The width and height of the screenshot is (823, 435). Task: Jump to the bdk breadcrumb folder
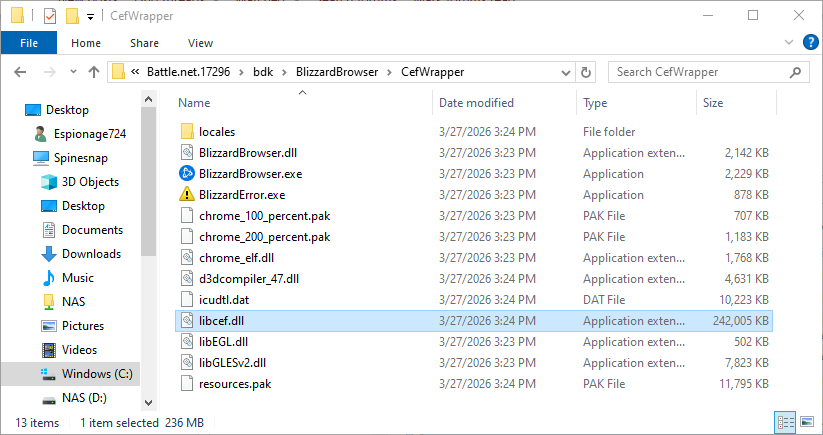263,72
